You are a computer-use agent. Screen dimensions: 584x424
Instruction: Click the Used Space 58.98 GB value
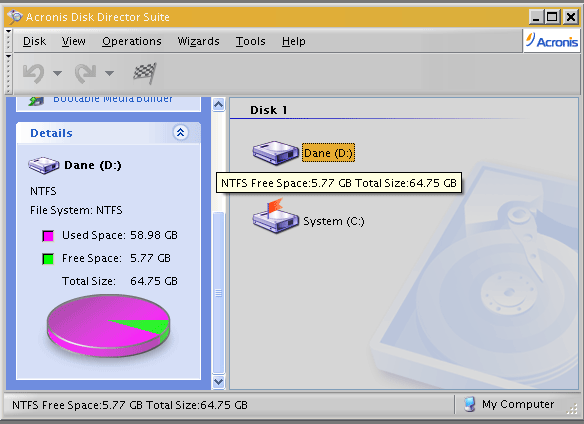(154, 235)
